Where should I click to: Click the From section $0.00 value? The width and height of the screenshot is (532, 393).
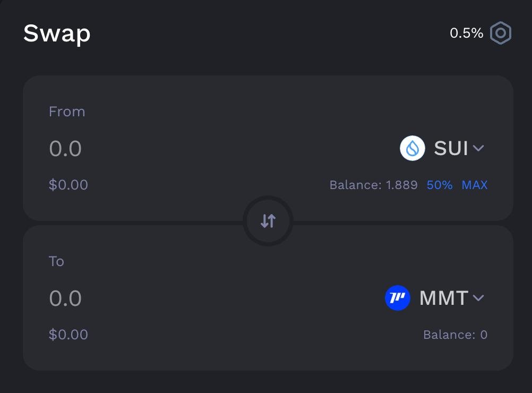point(68,185)
